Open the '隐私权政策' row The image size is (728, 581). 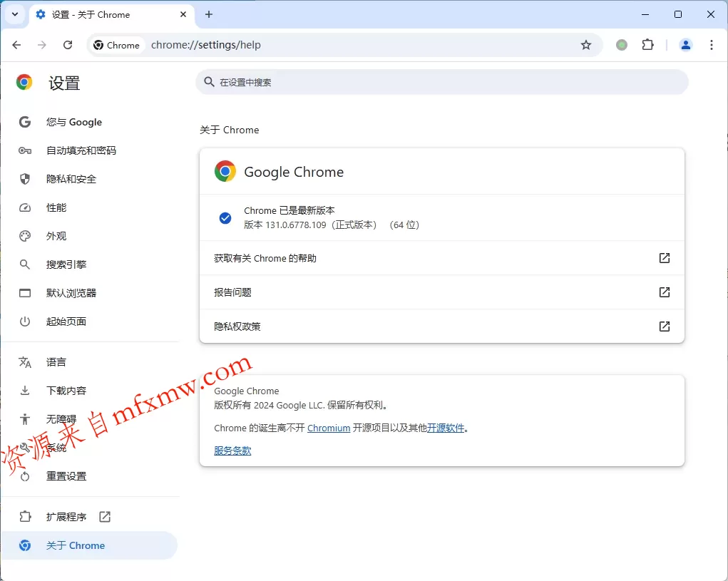click(x=442, y=327)
